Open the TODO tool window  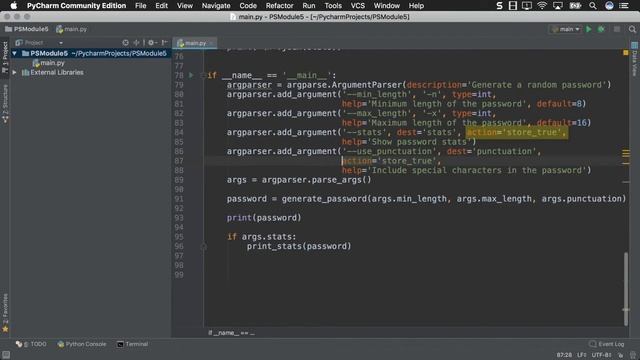31,344
